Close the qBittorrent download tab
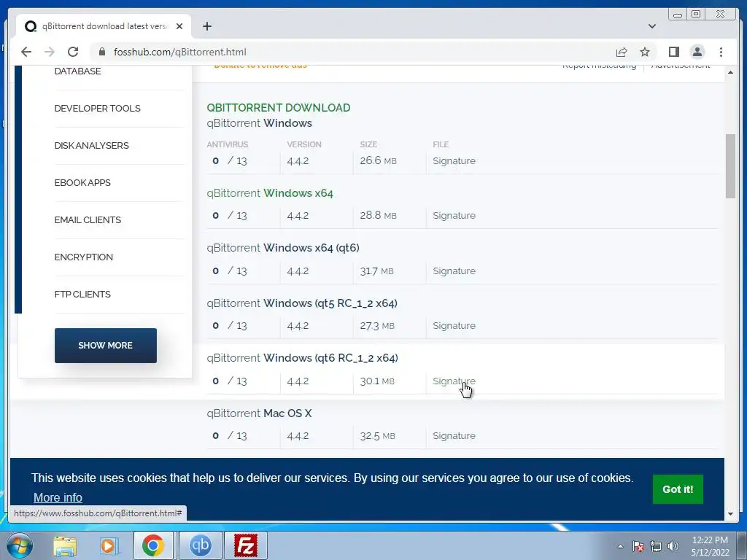Viewport: 747px width, 560px height. coord(179,26)
